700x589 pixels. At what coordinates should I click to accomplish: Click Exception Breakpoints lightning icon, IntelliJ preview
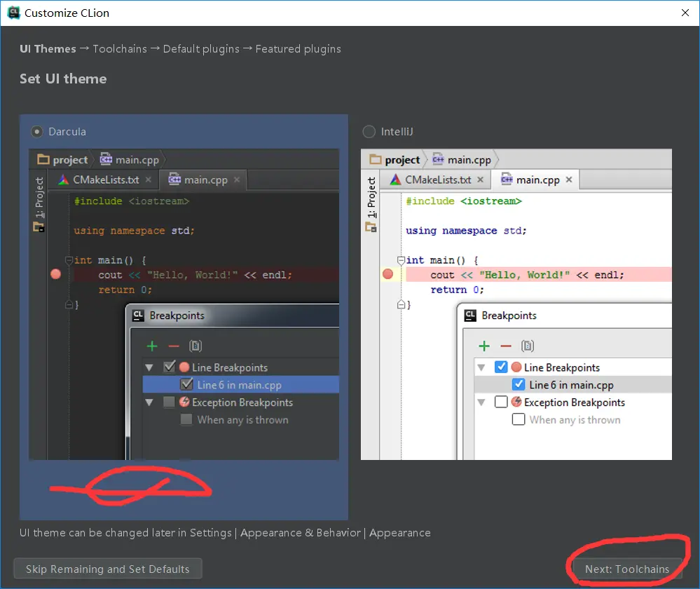[516, 402]
